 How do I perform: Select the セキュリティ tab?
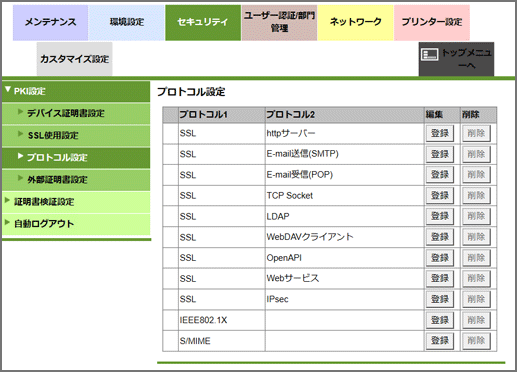pyautogui.click(x=203, y=23)
